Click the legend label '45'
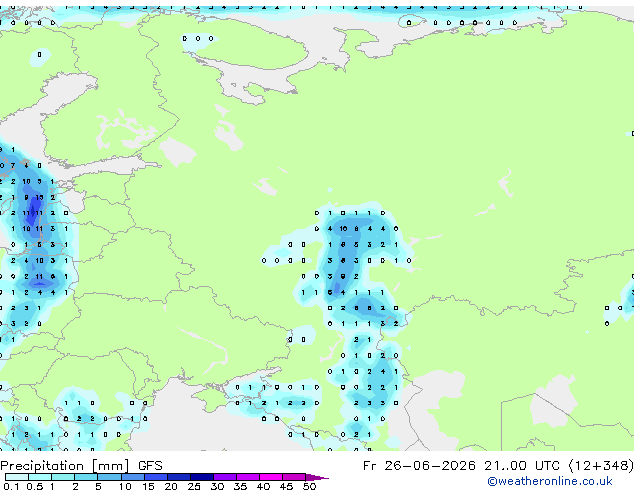Image resolution: width=634 pixels, height=490 pixels. coord(286,486)
